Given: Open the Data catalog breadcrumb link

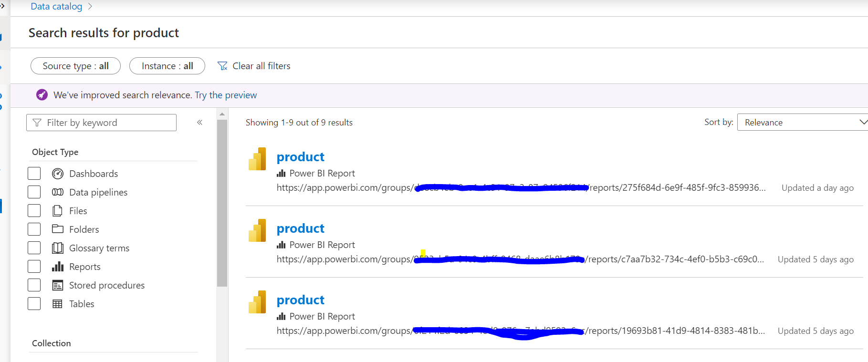Looking at the screenshot, I should pos(56,7).
